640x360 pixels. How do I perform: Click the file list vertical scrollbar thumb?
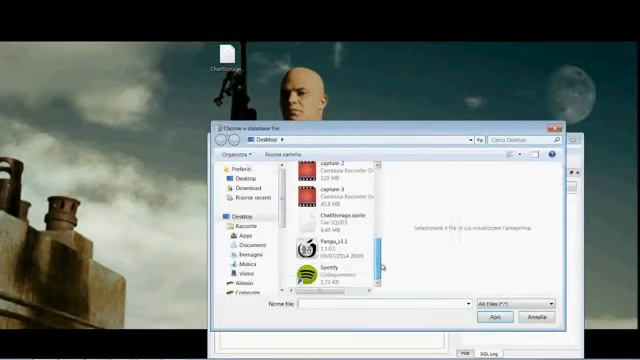378,258
